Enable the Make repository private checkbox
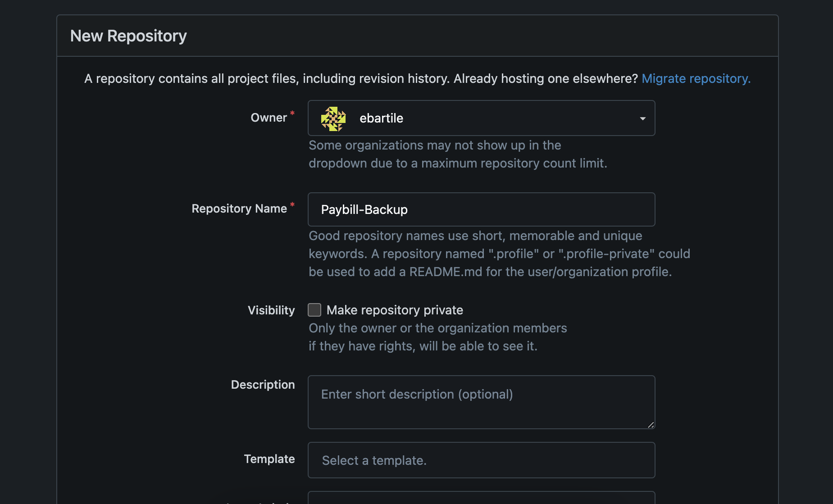This screenshot has width=833, height=504. tap(314, 310)
